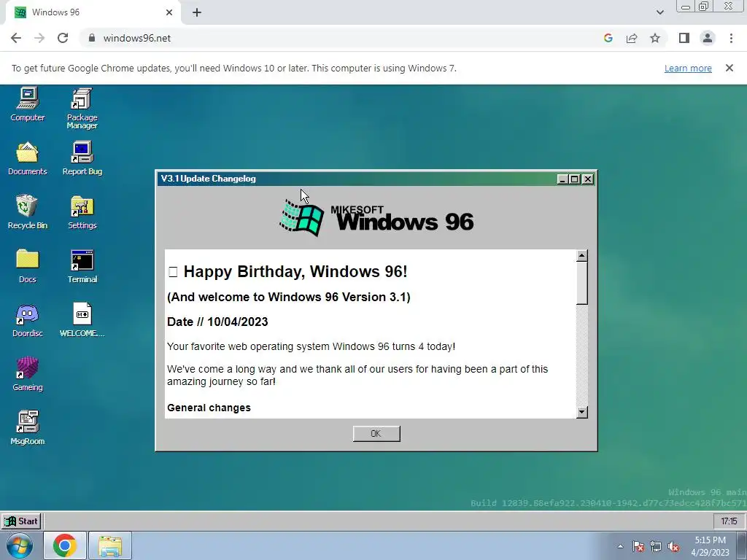Image resolution: width=747 pixels, height=560 pixels.
Task: Close the V3.1 Update Changelog window
Action: coord(588,179)
